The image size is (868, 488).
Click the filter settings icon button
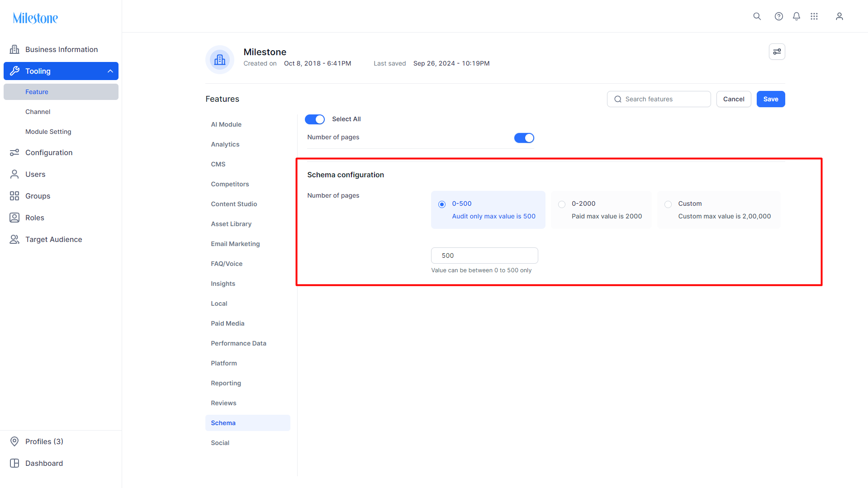tap(777, 52)
